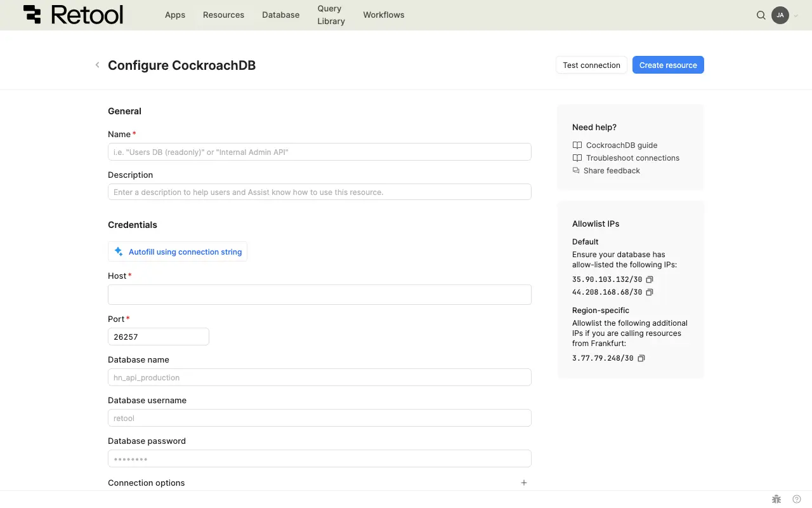Copy the 35.90.103.132/30 IP address

[650, 279]
